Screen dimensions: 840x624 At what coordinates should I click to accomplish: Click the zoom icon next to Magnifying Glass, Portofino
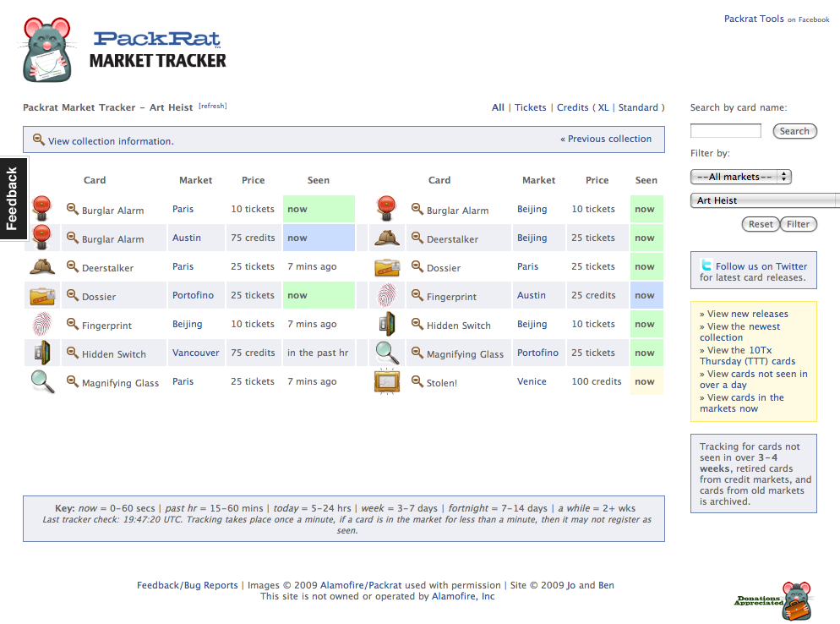417,353
